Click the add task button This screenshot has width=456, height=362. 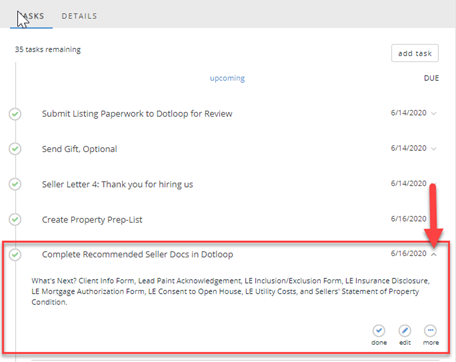pos(415,53)
